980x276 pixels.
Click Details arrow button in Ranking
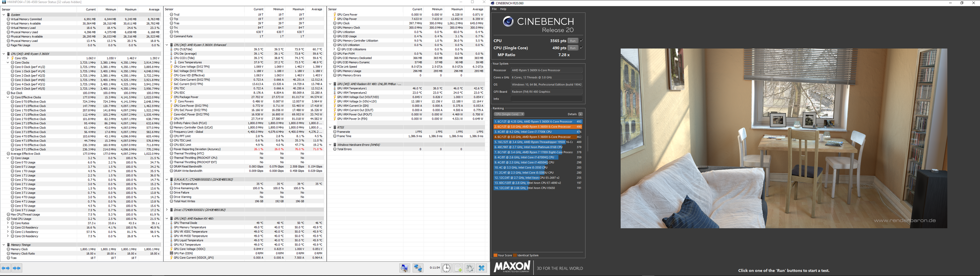click(581, 114)
